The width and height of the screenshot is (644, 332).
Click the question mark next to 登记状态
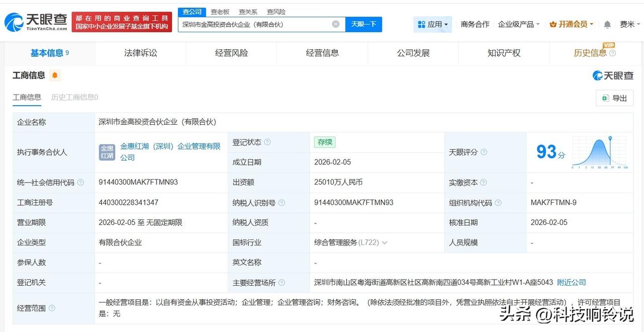[267, 142]
